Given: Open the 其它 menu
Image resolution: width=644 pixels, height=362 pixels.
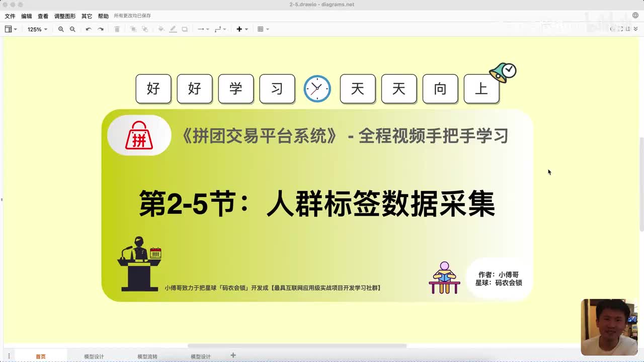Looking at the screenshot, I should (87, 16).
